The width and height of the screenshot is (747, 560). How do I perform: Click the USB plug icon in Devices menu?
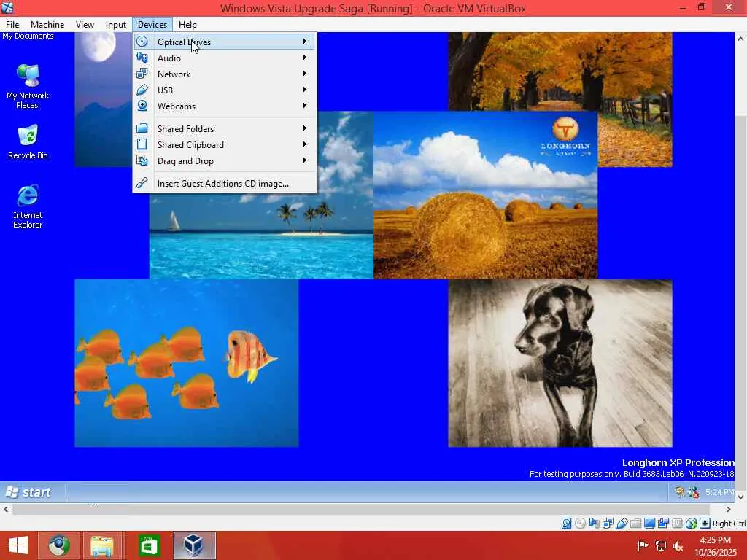[142, 90]
